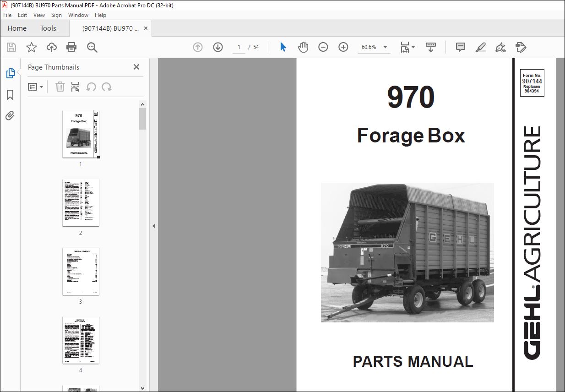Select the BU970 document tab
565x392 pixels.
[110, 28]
